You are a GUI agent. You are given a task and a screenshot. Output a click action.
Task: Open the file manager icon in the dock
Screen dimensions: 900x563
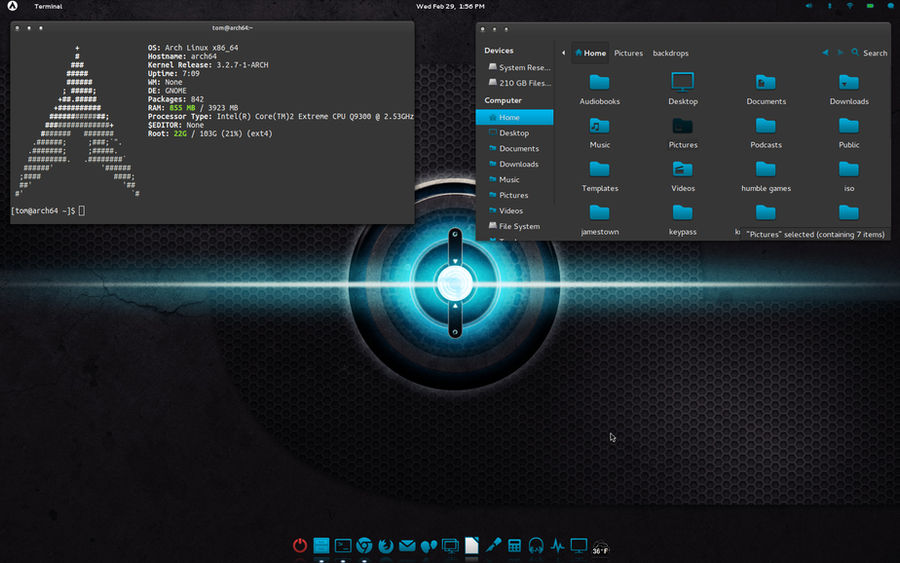pos(321,545)
